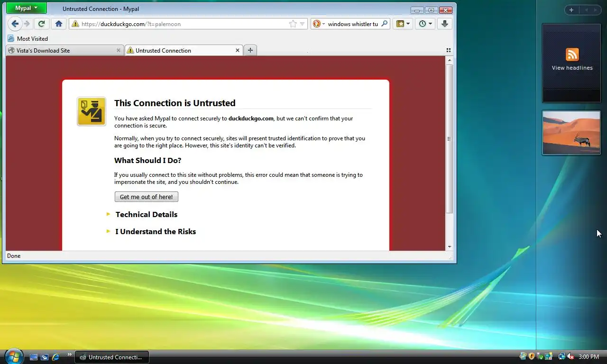The height and width of the screenshot is (364, 607).
Task: Click the scrollbar down arrow
Action: (x=449, y=247)
